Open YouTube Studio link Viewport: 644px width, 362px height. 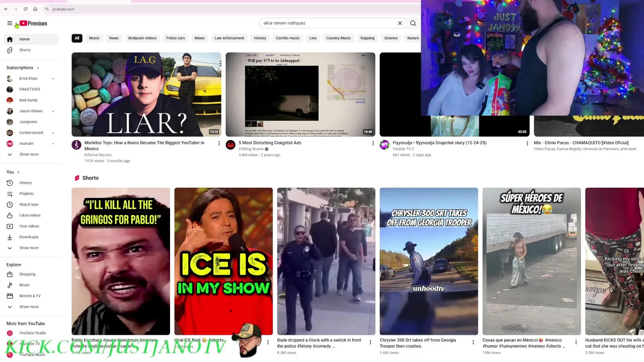[30, 333]
